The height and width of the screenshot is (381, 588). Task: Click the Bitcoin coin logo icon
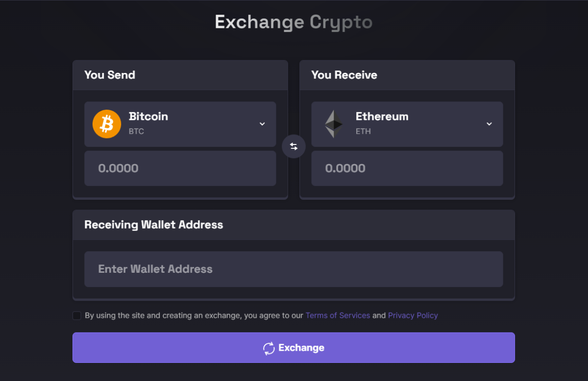click(106, 124)
